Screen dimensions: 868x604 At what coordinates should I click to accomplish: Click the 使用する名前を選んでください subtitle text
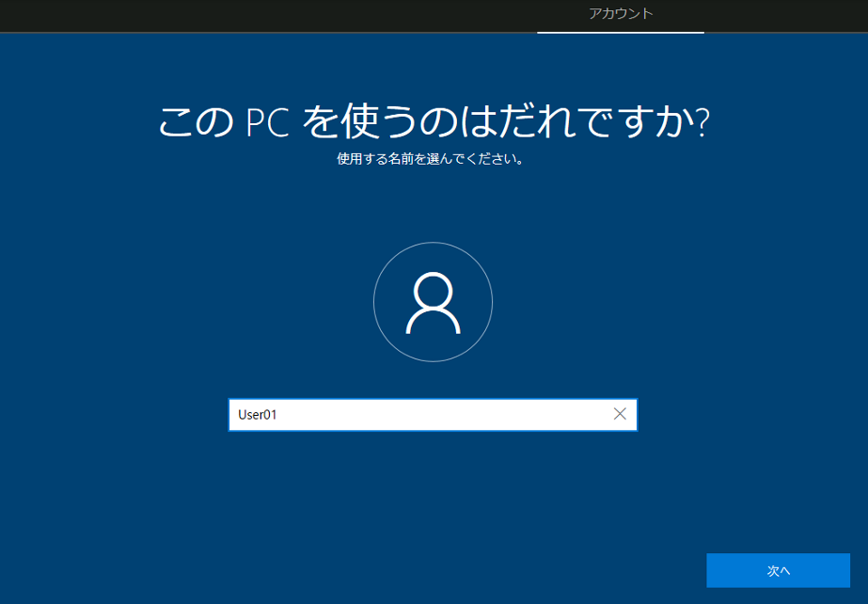click(x=433, y=159)
